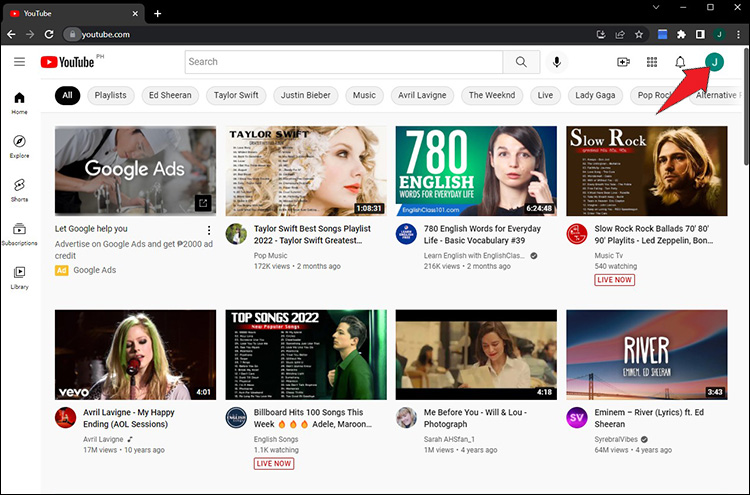
Task: Open Chrome's three-dot menu
Action: [738, 34]
